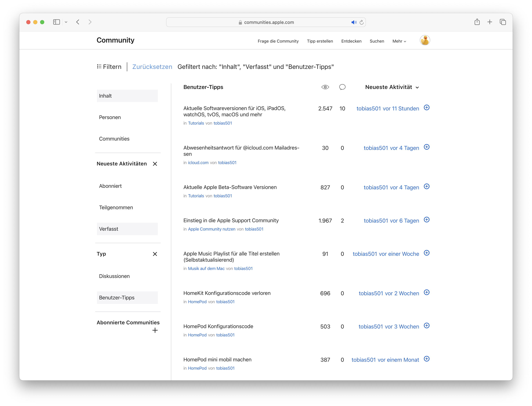532x406 pixels.
Task: Expand the Abonnierte Communities section
Action: [155, 330]
